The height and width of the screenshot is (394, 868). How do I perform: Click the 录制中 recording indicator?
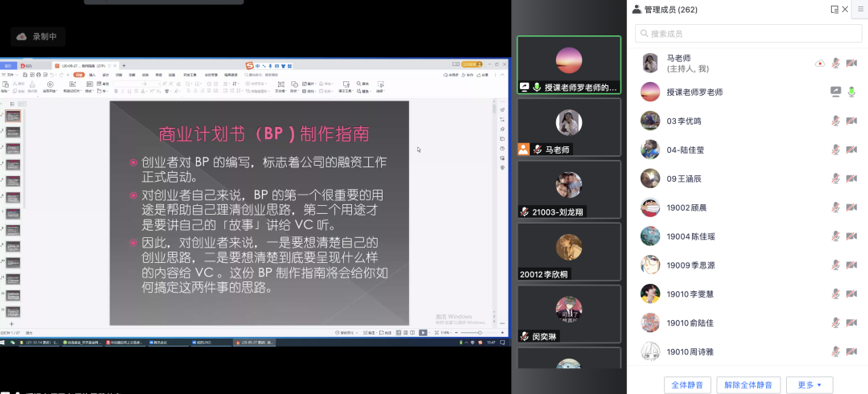tap(38, 36)
